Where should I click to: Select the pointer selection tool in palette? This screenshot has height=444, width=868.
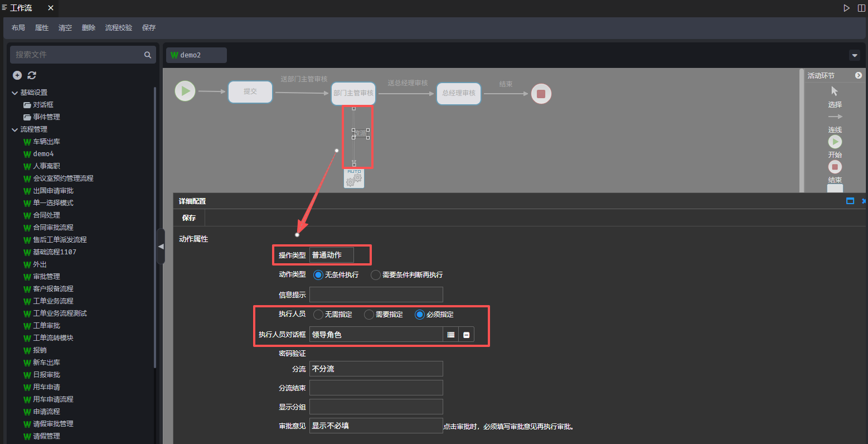(835, 91)
